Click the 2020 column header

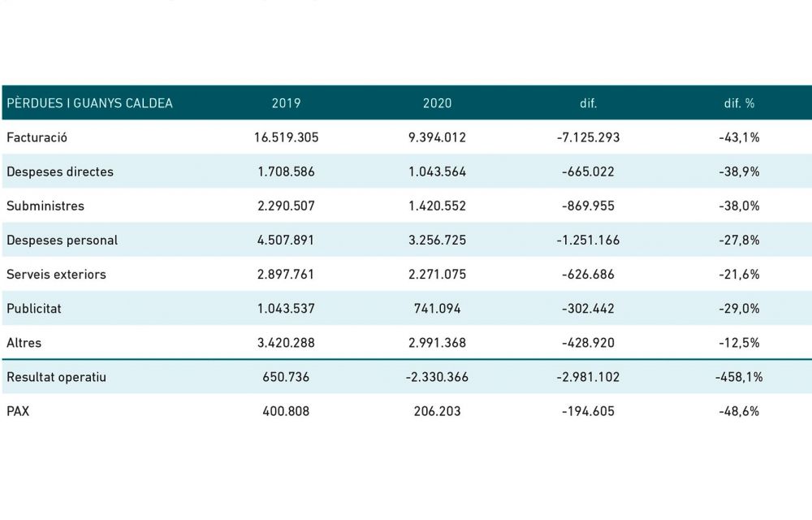438,103
